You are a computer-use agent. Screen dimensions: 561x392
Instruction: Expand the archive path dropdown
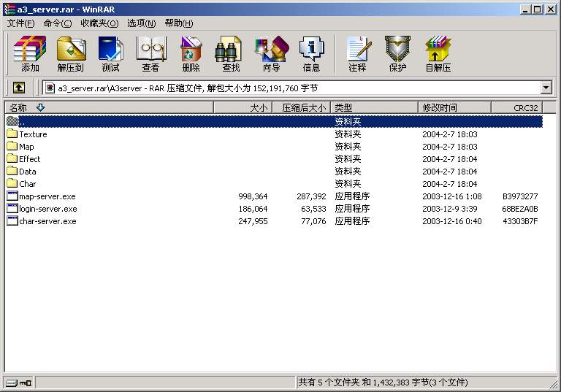(546, 88)
